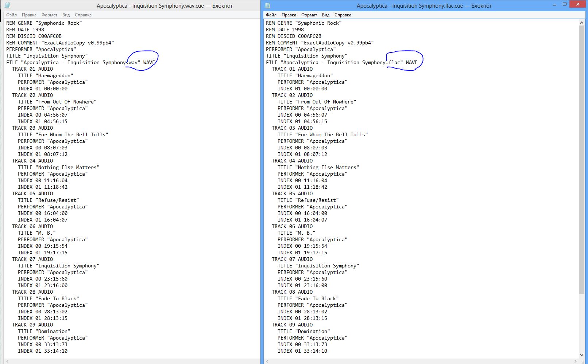
Task: Click 'REM GENRE "Symphonic Rock"' in the wav.cue window
Action: click(44, 23)
